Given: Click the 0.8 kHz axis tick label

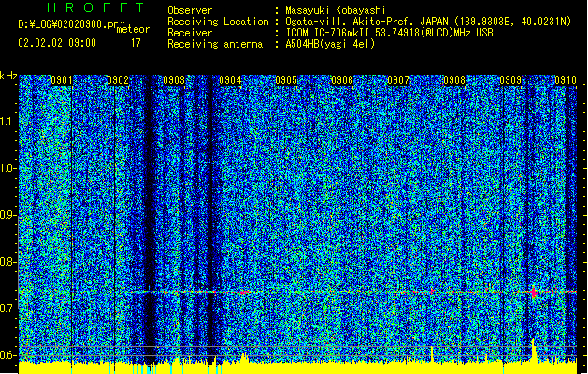Looking at the screenshot, I should pos(8,262).
